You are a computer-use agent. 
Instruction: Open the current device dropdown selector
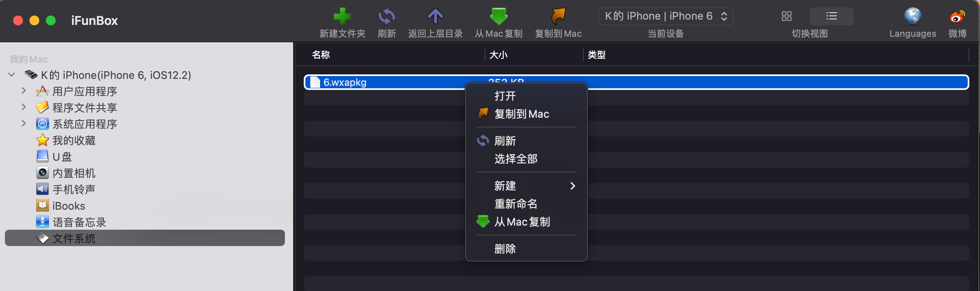pos(666,16)
